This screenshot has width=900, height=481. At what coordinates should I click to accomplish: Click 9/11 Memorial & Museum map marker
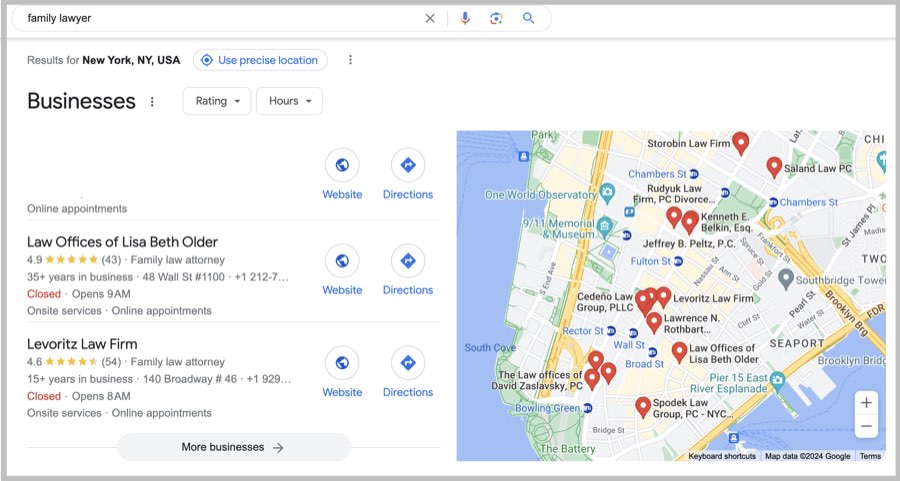tap(604, 225)
